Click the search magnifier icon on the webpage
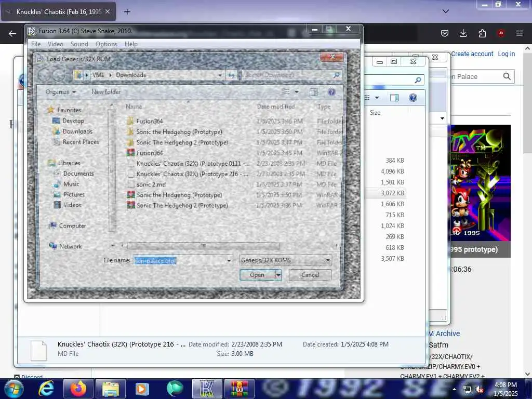532x399 pixels. 507,76
